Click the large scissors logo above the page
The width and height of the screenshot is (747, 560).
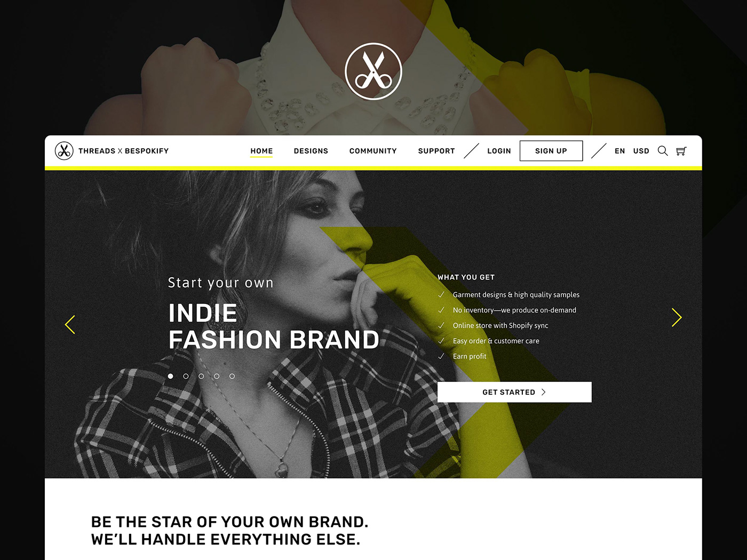[x=373, y=71]
